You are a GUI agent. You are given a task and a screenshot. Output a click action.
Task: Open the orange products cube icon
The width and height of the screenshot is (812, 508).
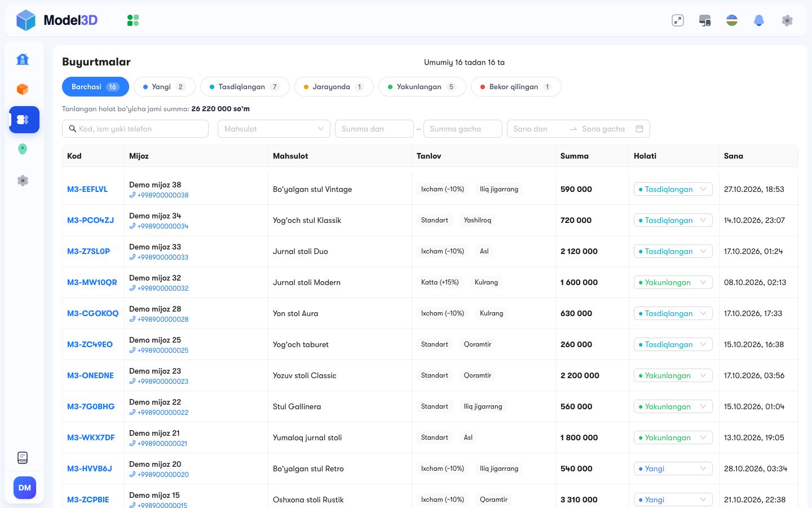pos(23,89)
